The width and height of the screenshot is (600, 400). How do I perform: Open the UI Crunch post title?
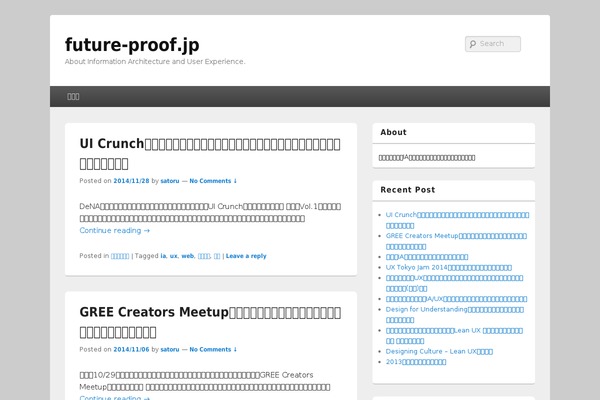pos(210,153)
